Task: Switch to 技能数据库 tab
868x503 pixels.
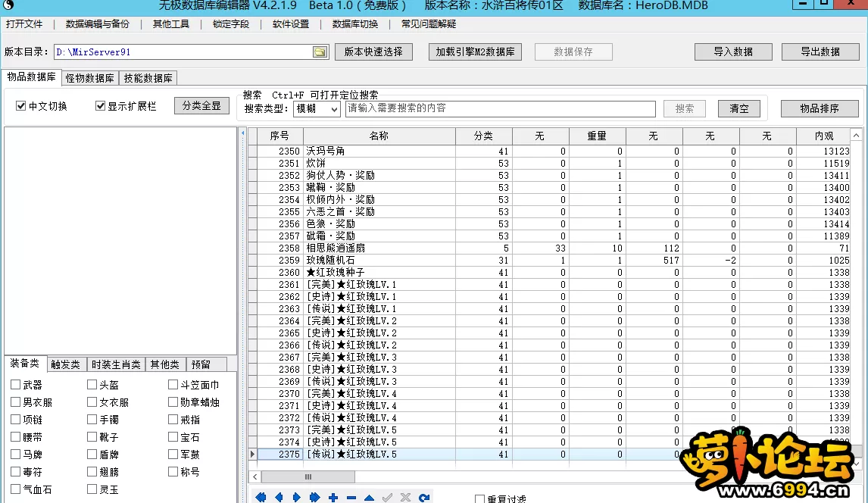Action: click(148, 78)
